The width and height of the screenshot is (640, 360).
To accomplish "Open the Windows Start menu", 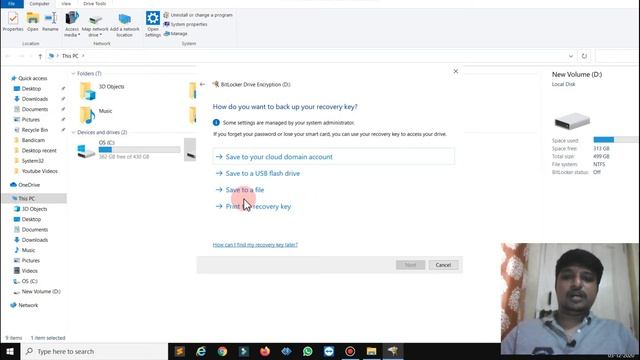I will [x=10, y=351].
